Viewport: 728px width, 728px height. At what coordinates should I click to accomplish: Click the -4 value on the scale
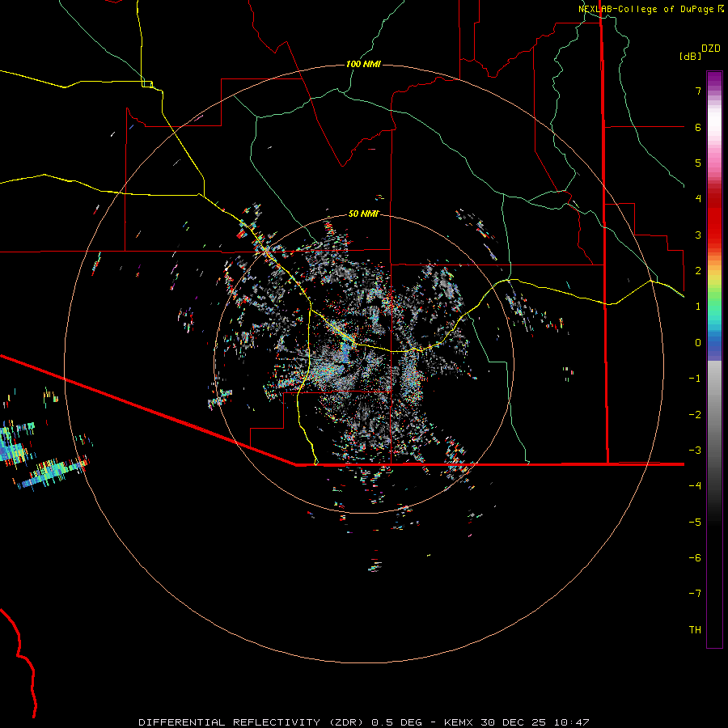[695, 485]
